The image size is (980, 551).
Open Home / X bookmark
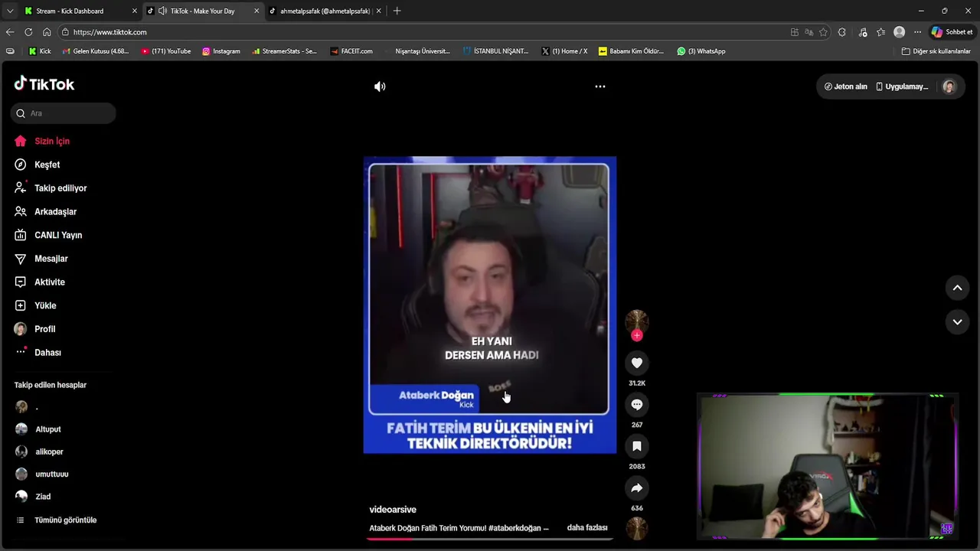click(564, 51)
